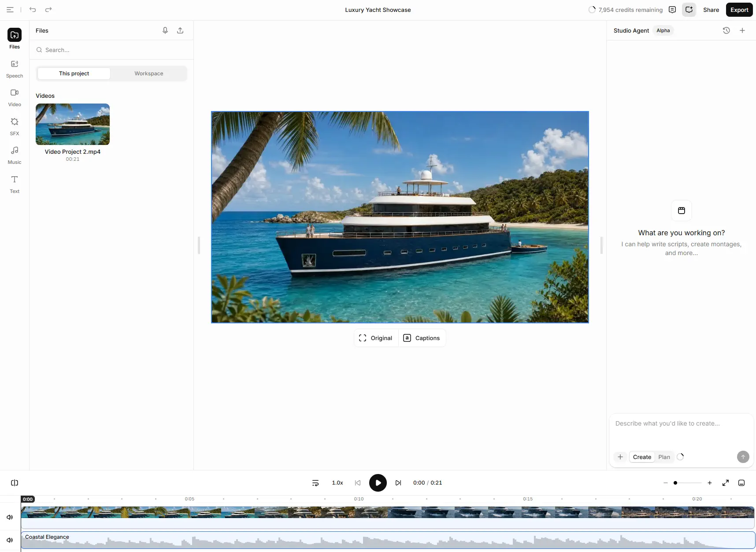This screenshot has width=756, height=552.
Task: Click the timeline zoom slider handle
Action: (675, 483)
